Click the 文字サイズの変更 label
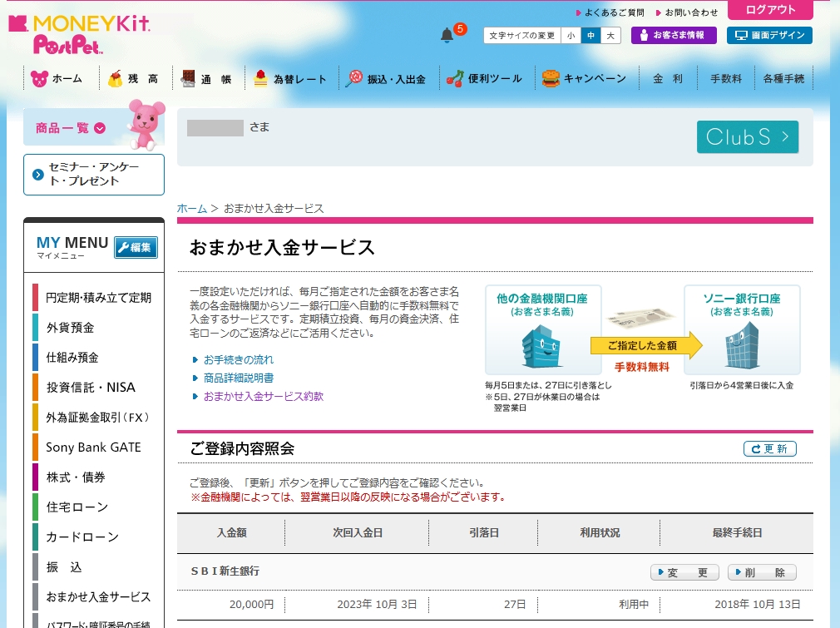 tap(521, 36)
